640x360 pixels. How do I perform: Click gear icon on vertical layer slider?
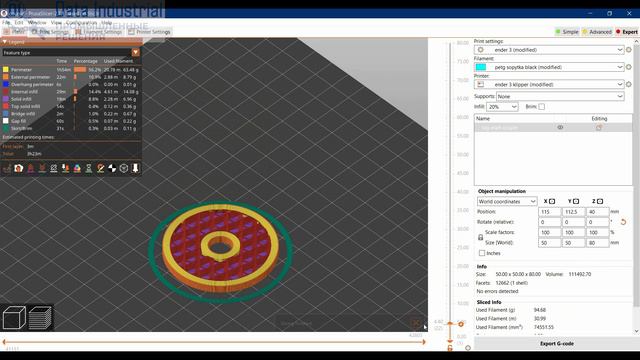468,348
